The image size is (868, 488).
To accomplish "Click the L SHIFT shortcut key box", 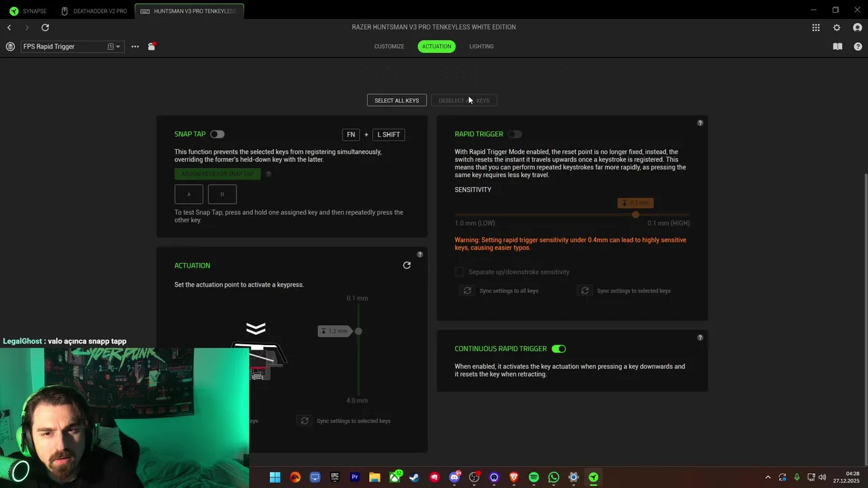I will pos(389,135).
